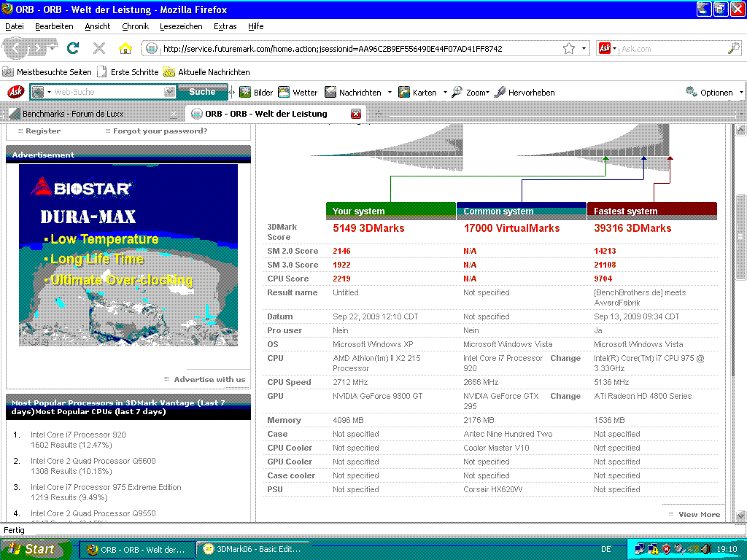Open the address bar history dropdown
This screenshot has width=747, height=560.
tap(584, 49)
